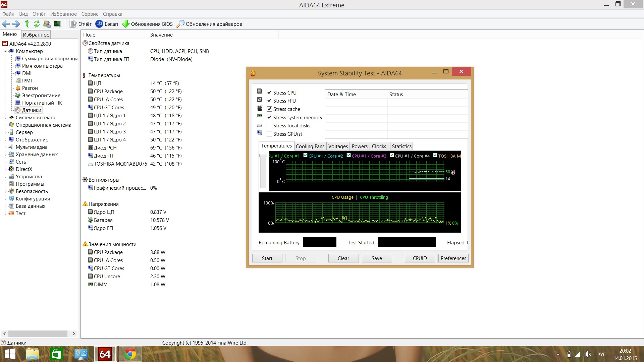Viewport: 644px width, 362px height.
Task: Switch to Избранное sidebar tab
Action: pyautogui.click(x=36, y=35)
